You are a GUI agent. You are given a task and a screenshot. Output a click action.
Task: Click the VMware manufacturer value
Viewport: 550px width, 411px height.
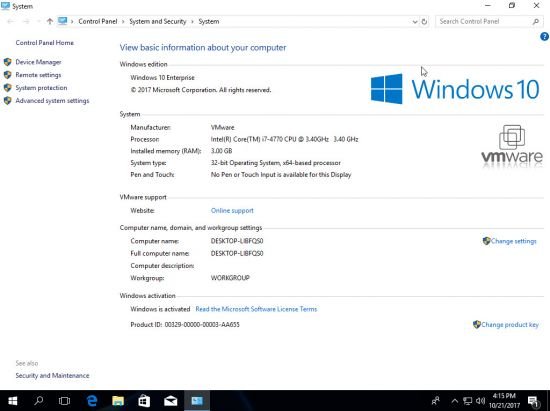(223, 128)
